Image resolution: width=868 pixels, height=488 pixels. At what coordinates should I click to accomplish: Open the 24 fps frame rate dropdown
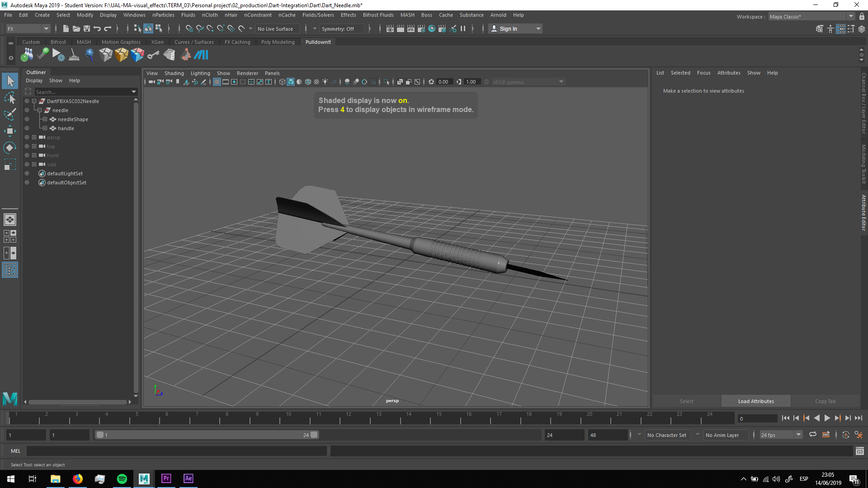(798, 435)
